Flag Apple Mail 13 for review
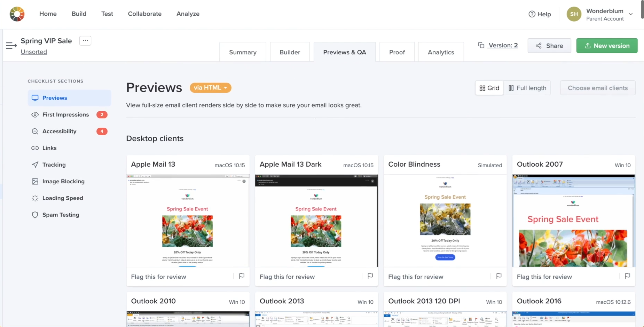The height and width of the screenshot is (327, 644). click(242, 276)
